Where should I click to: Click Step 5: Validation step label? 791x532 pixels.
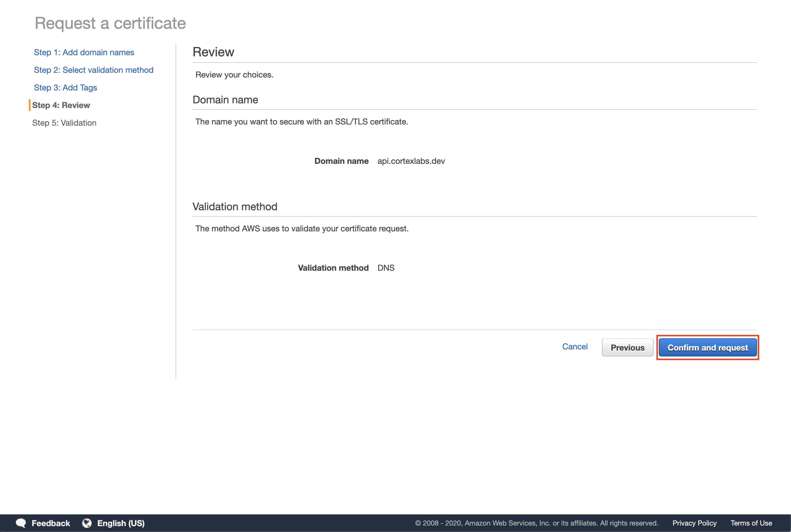pyautogui.click(x=64, y=123)
